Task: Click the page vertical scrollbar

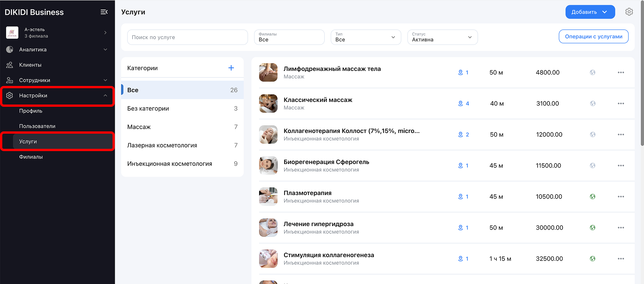Action: tap(642, 73)
